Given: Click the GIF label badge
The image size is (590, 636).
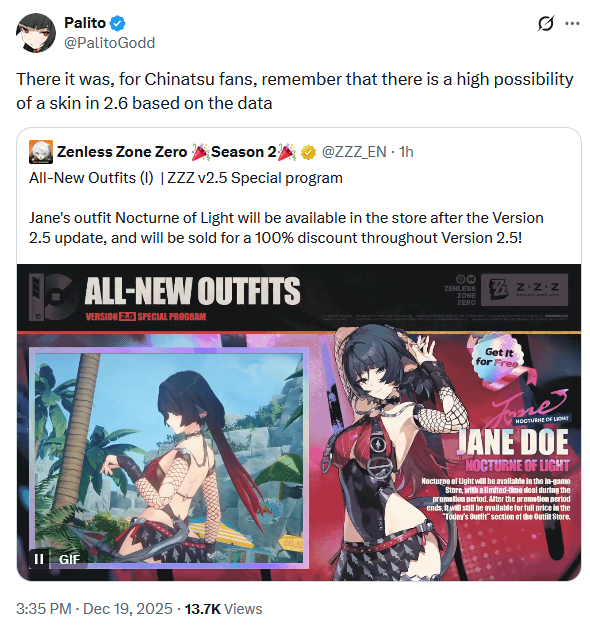Looking at the screenshot, I should (69, 560).
